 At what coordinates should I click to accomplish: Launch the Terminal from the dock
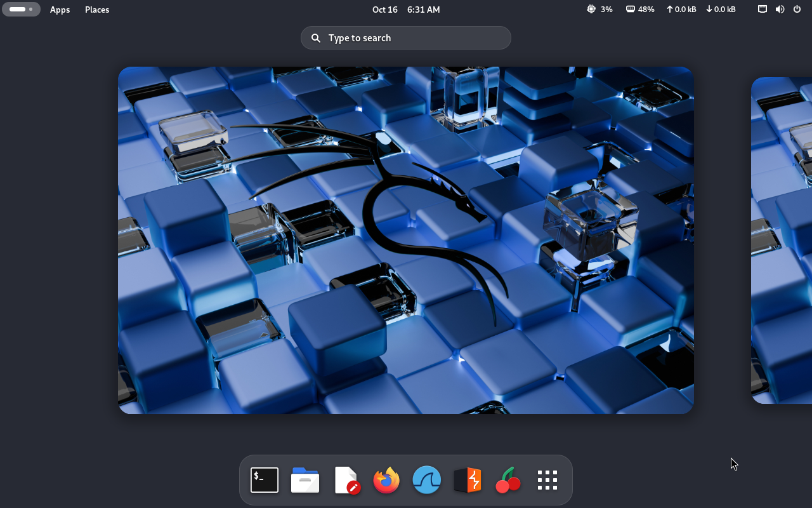point(265,480)
